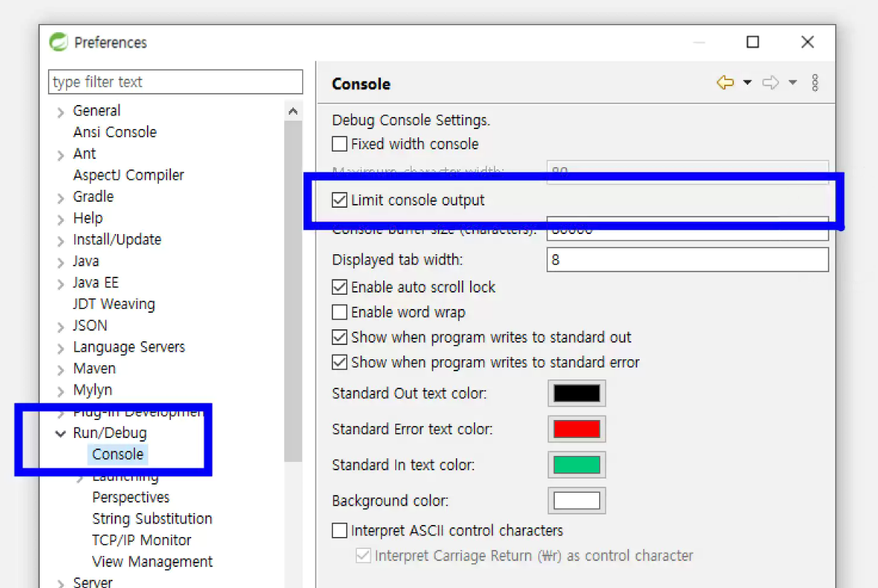Toggle Show when program writes to standard out
Image resolution: width=878 pixels, height=588 pixels.
click(340, 337)
